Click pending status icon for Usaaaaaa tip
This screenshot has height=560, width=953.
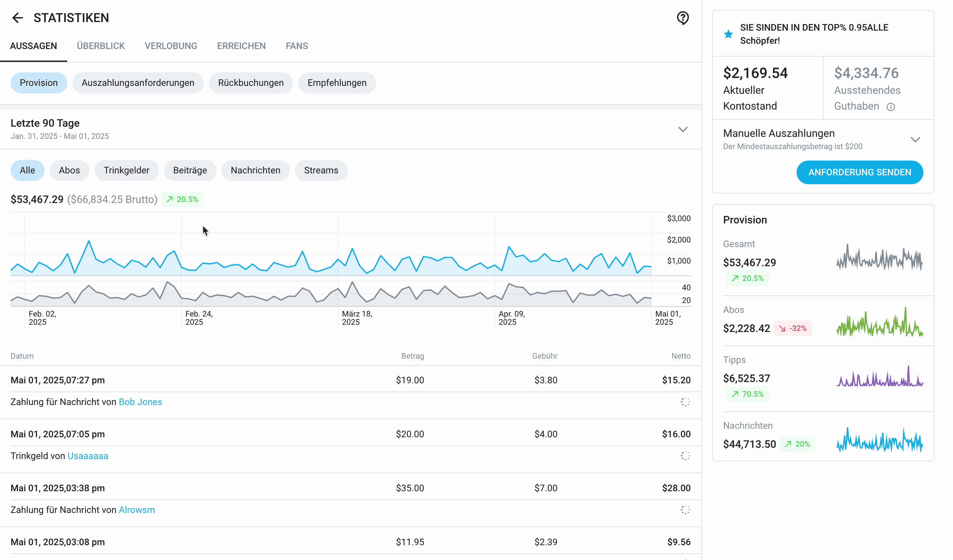(x=685, y=456)
